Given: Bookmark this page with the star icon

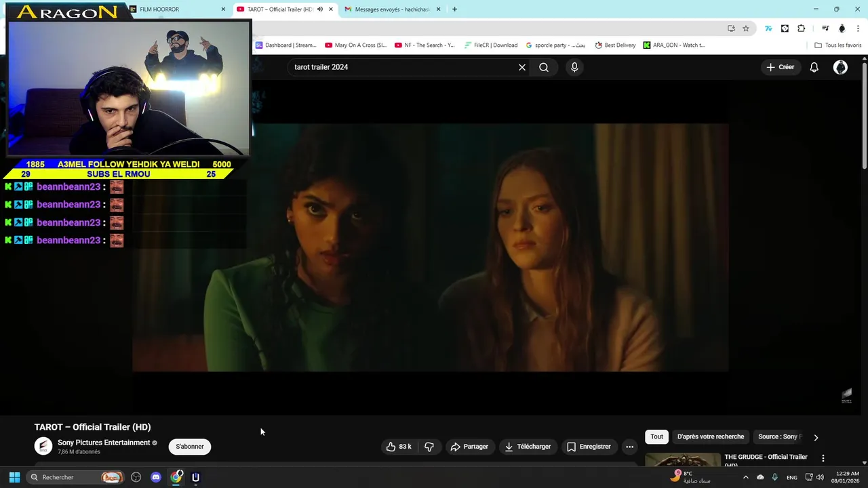Looking at the screenshot, I should point(746,28).
